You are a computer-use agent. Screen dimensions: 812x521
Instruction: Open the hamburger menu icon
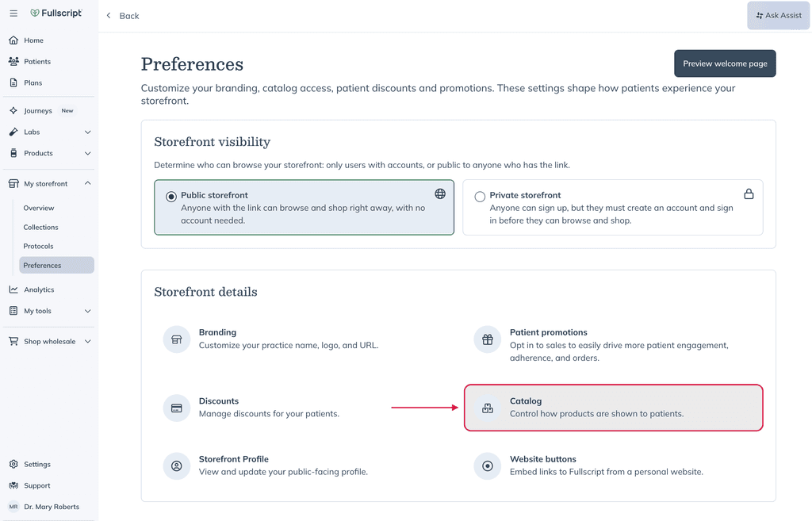point(13,13)
